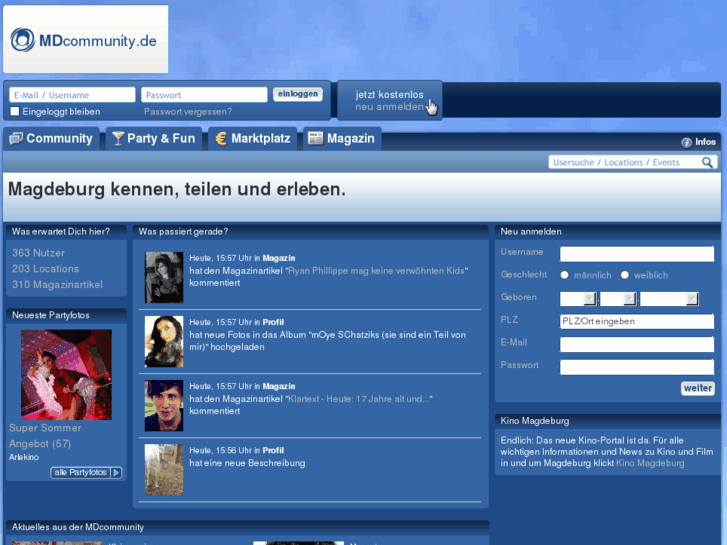The height and width of the screenshot is (545, 727).
Task: Open the Party & Fun tab
Action: tap(154, 139)
